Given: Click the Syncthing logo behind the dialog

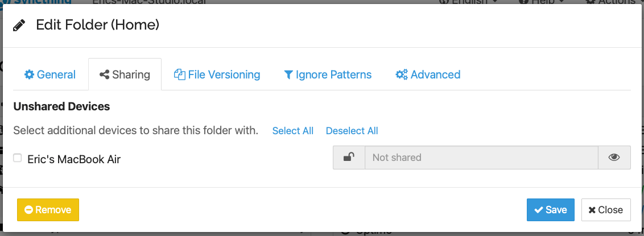Looking at the screenshot, I should point(35,2).
